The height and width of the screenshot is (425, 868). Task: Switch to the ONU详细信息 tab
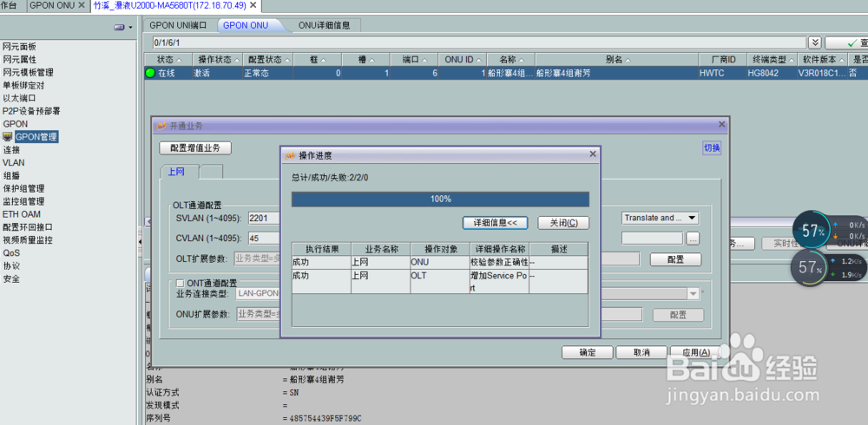click(x=325, y=25)
